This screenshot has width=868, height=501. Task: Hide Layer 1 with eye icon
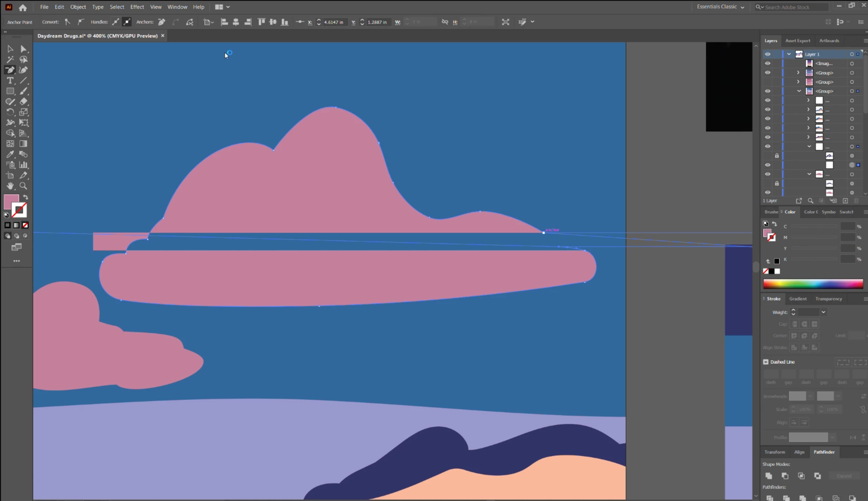click(767, 54)
